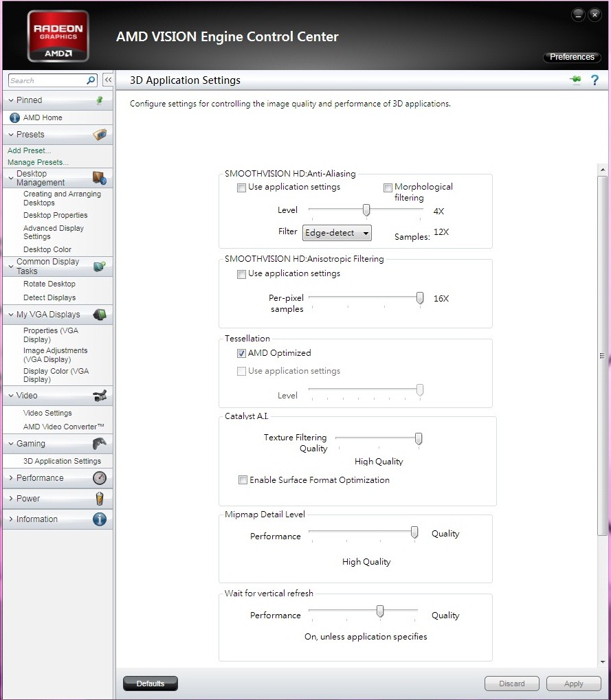Click the Wait for vertical refresh slider handle
Viewport: 611px width, 700px height.
click(380, 611)
